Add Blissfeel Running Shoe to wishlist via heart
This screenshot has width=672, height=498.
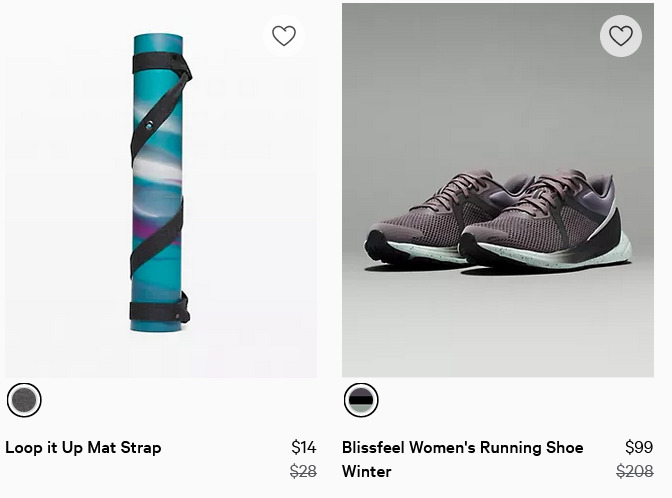point(621,36)
